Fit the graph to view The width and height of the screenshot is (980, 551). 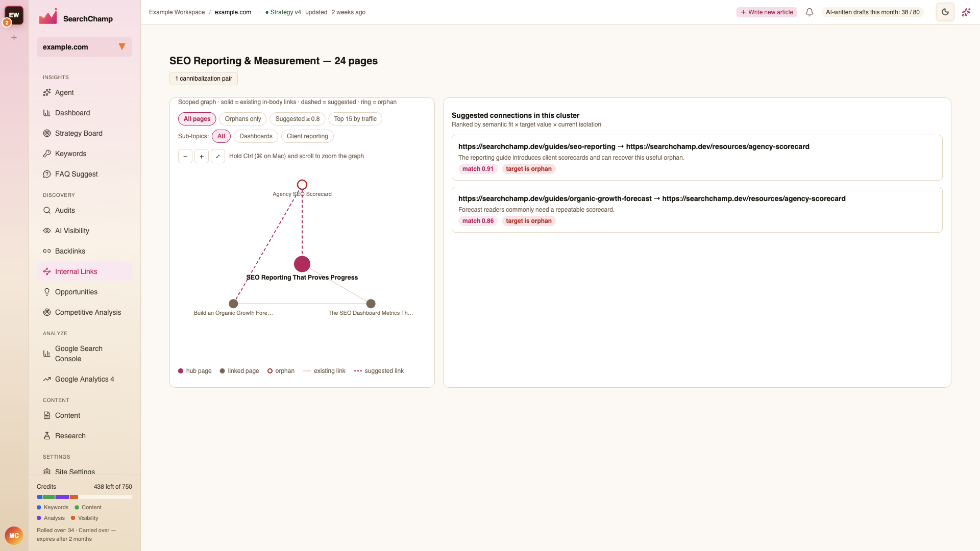coord(218,156)
